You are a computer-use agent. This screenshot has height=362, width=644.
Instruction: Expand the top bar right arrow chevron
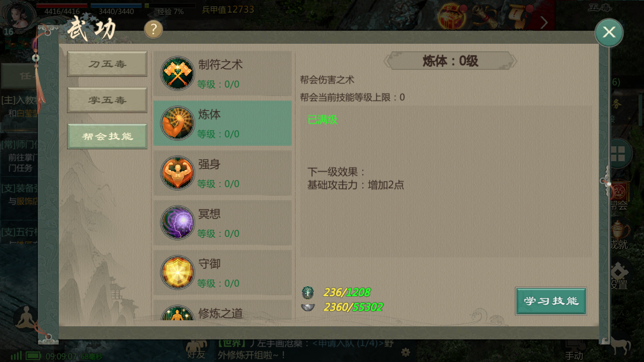(x=544, y=22)
